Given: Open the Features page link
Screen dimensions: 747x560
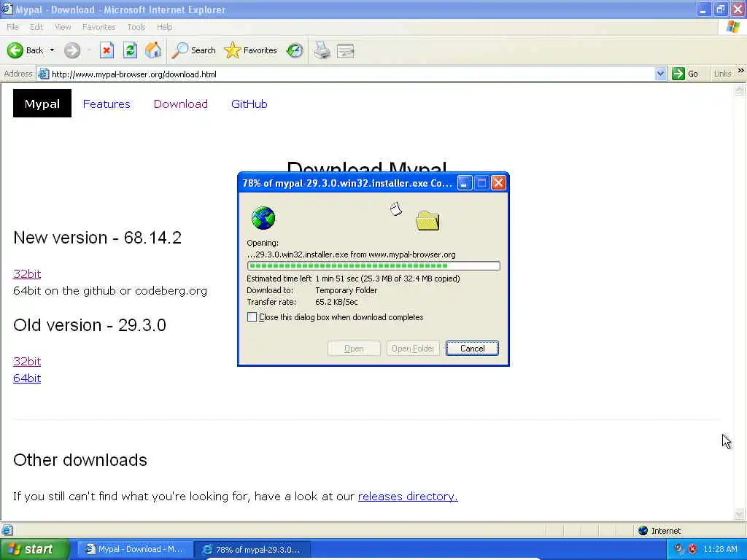Looking at the screenshot, I should (x=107, y=104).
